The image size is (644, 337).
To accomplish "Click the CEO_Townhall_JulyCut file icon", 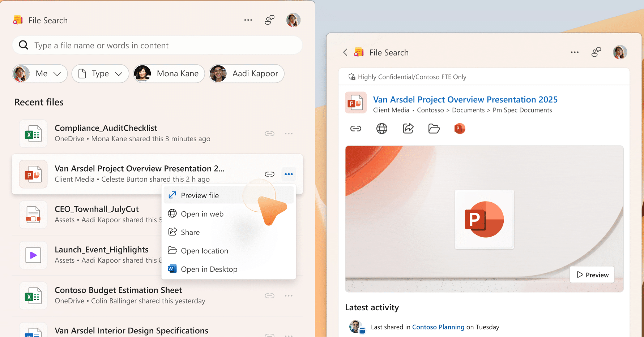I will (33, 215).
